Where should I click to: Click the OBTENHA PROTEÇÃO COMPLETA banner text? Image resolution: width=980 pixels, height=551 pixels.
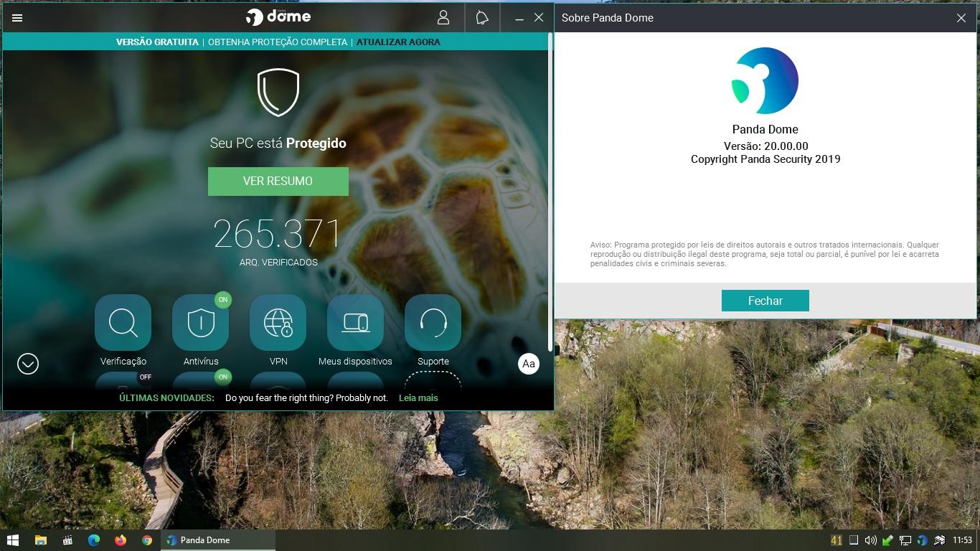coord(278,42)
